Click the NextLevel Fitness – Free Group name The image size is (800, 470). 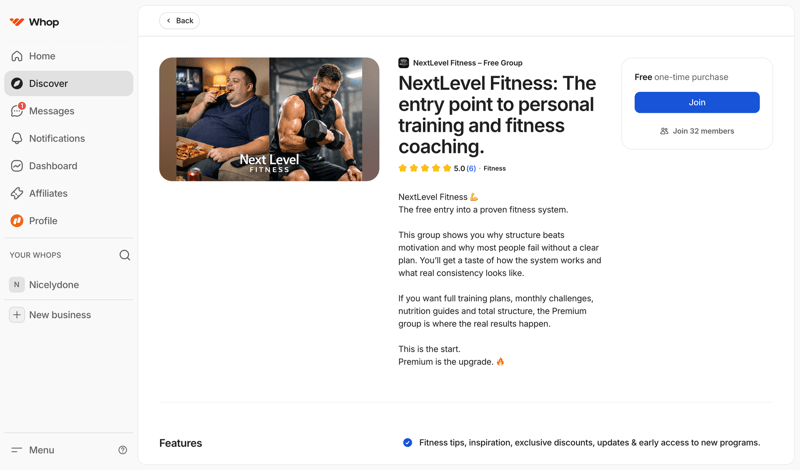pyautogui.click(x=467, y=63)
